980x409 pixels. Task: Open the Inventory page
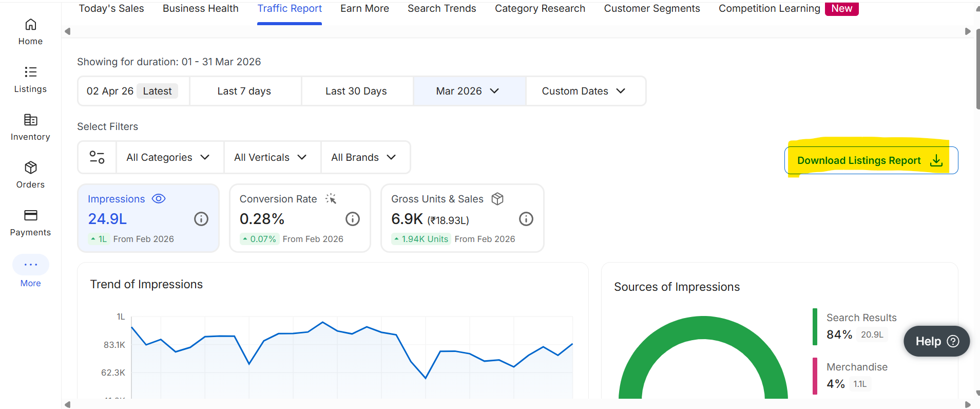coord(30,127)
